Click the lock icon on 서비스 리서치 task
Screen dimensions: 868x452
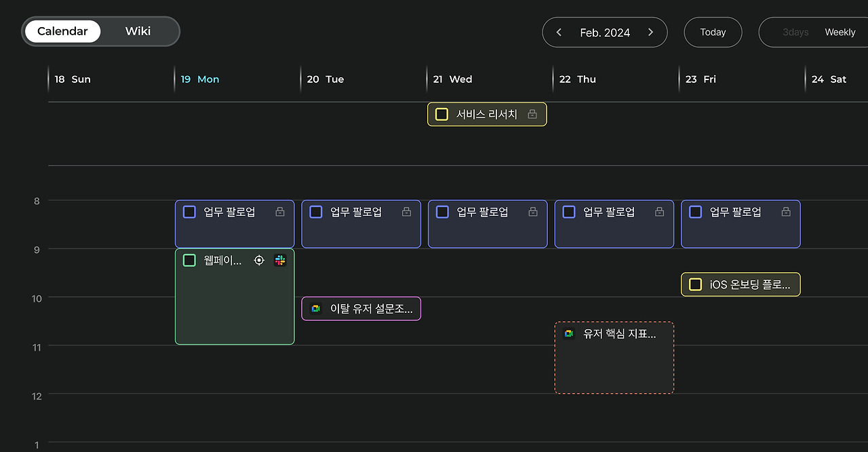click(x=532, y=114)
